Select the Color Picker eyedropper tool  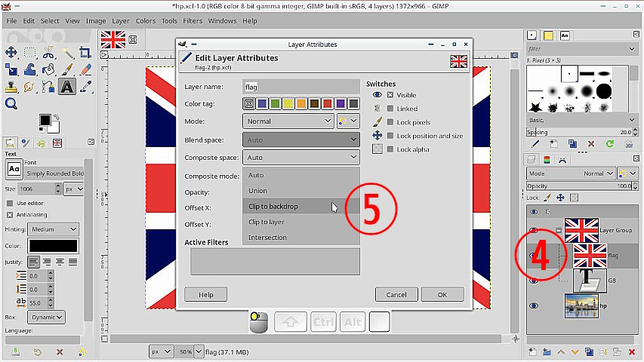(x=85, y=87)
